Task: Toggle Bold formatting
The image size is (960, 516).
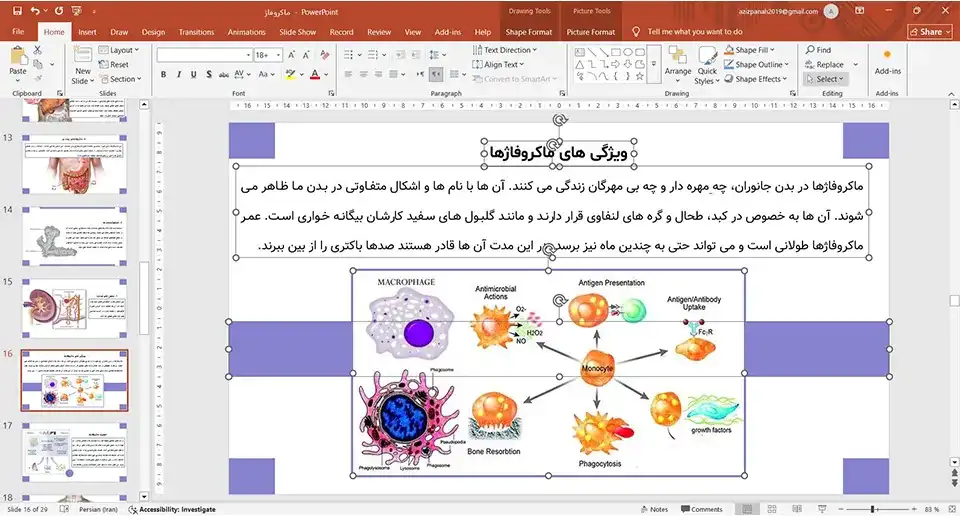Action: click(163, 74)
